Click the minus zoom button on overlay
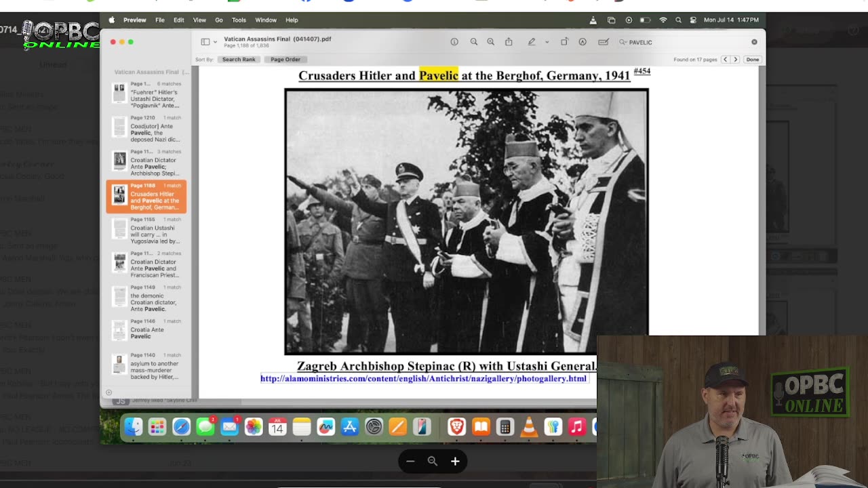 tap(410, 462)
